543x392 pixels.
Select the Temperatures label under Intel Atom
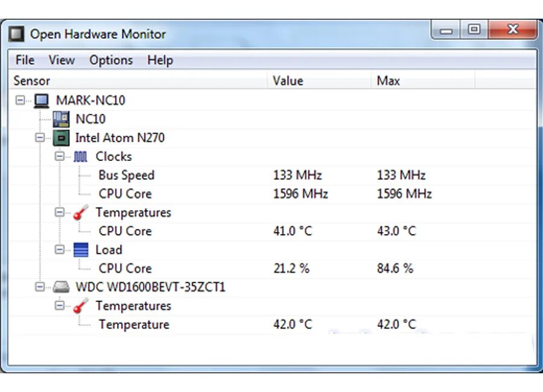[133, 213]
